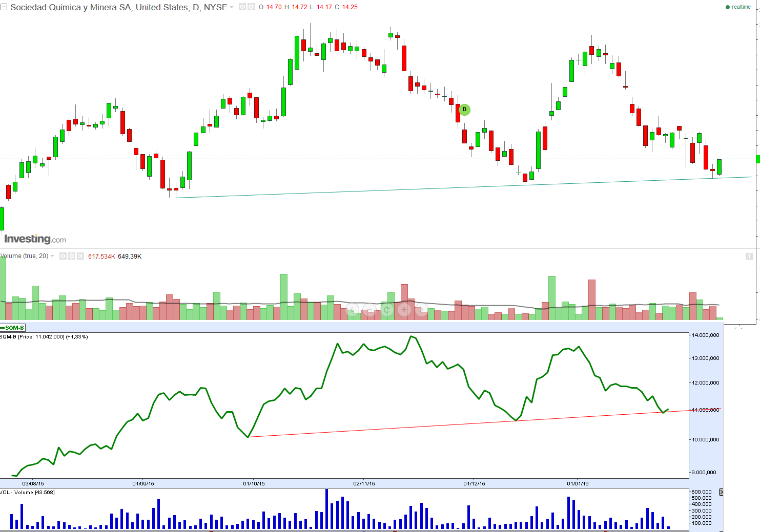Click the high price value 14.72

tap(300, 7)
